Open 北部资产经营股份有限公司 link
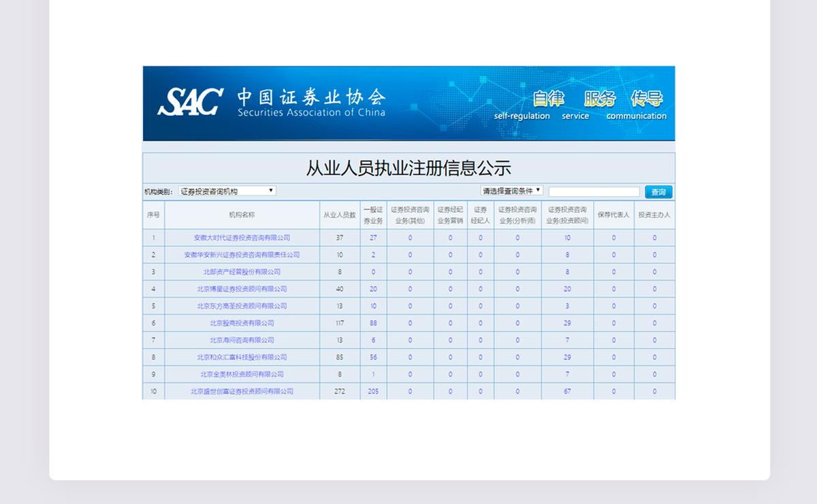The image size is (817, 504). tap(242, 272)
